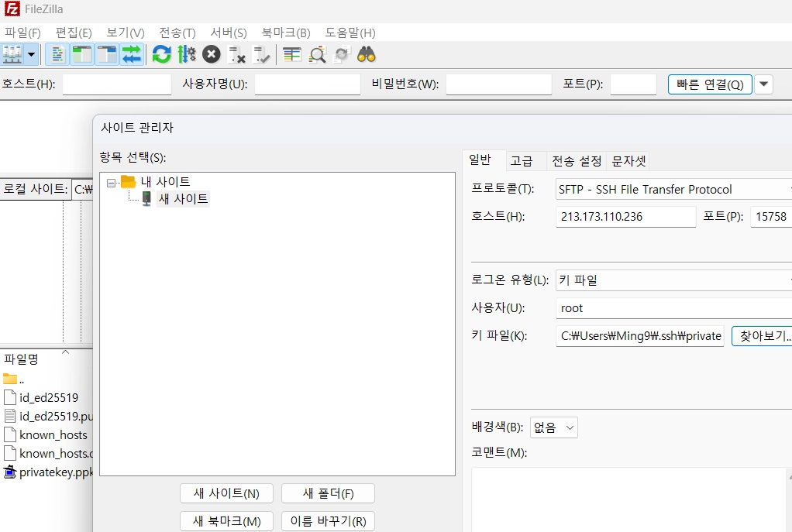Open the Site Manager icon's dropdown arrow
792x532 pixels.
(x=32, y=54)
